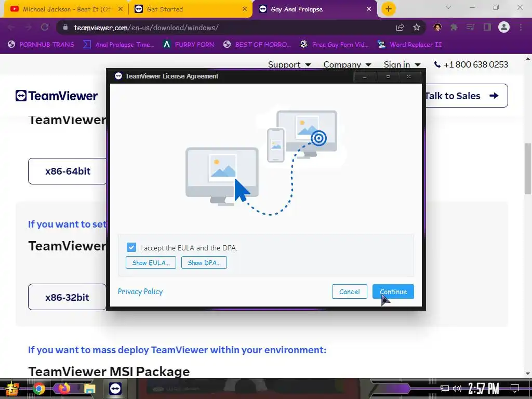Close the Michael Jackson Beat It tab
532x399 pixels.
121,9
